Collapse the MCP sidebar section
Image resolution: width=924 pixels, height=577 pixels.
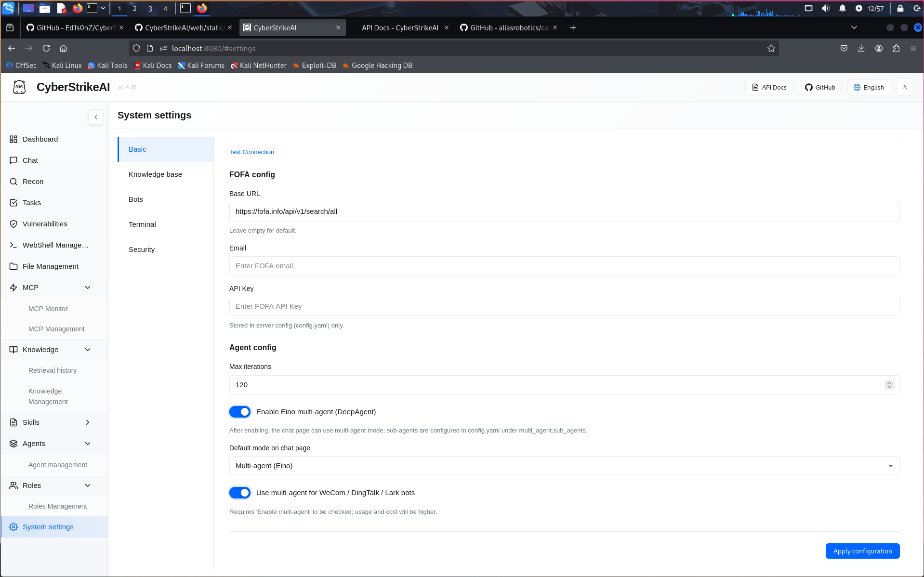pos(88,288)
